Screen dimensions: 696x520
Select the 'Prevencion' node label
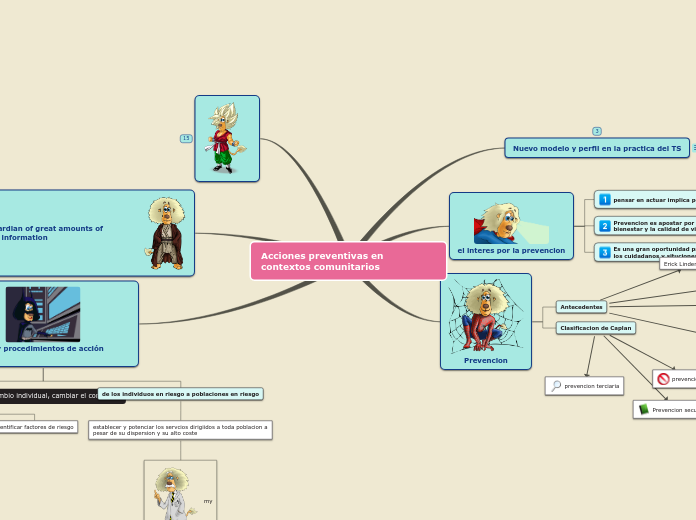[486, 361]
